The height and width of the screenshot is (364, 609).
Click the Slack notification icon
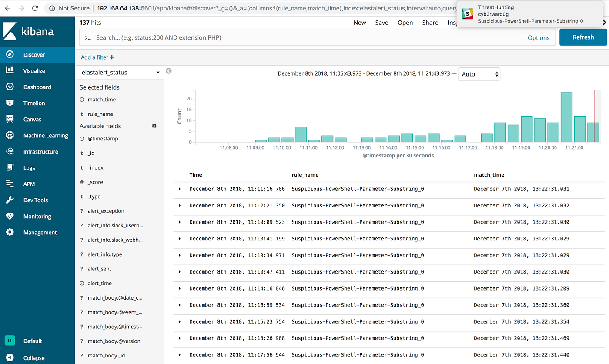468,14
